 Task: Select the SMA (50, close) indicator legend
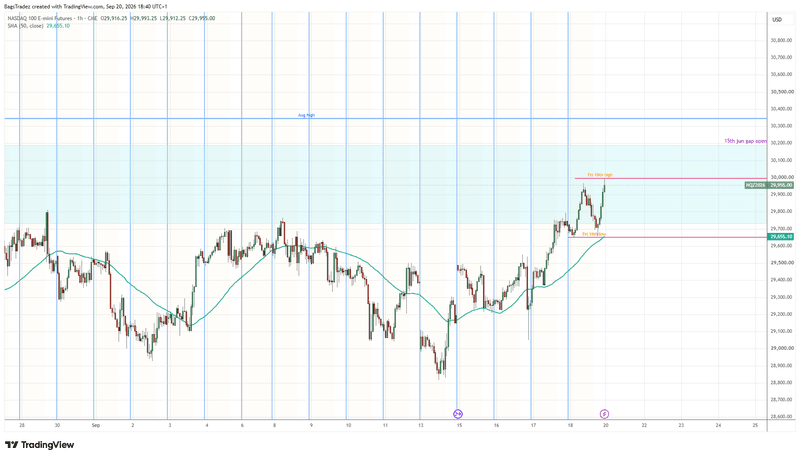[x=25, y=26]
